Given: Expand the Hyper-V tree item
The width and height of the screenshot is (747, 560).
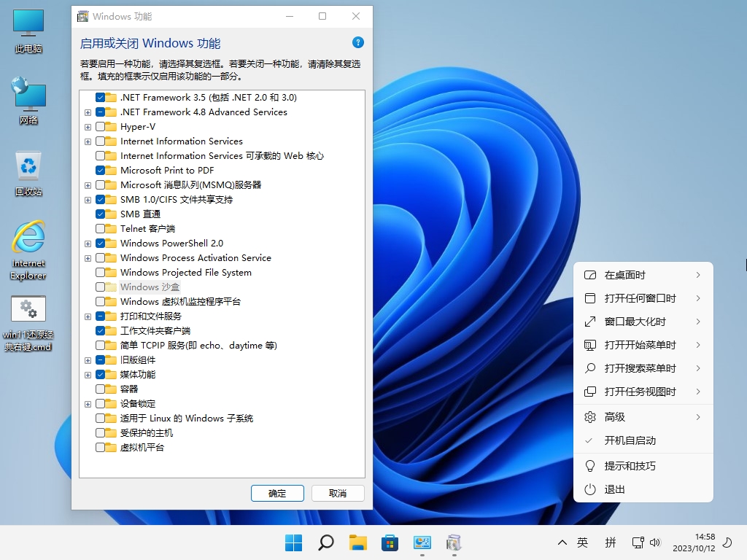Looking at the screenshot, I should tap(88, 126).
